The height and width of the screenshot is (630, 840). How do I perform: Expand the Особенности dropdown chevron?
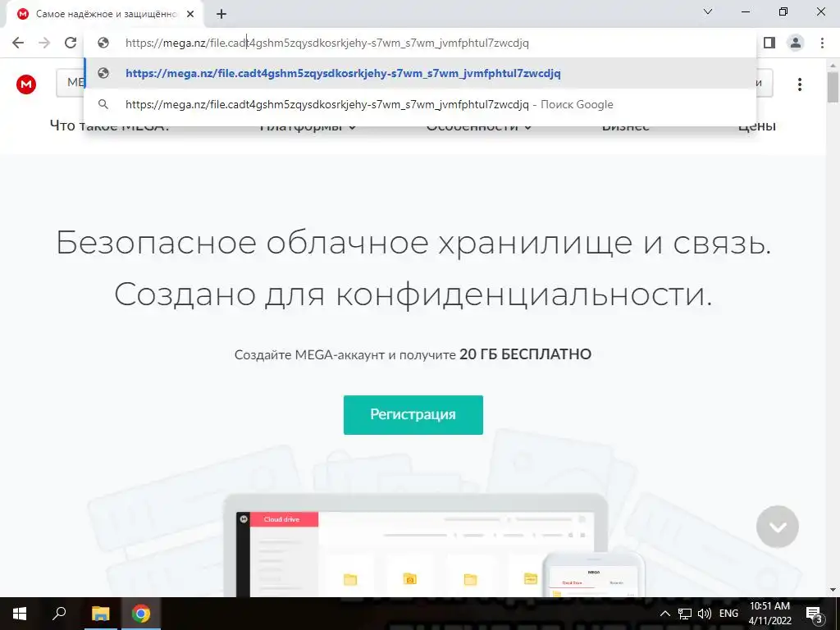(527, 127)
